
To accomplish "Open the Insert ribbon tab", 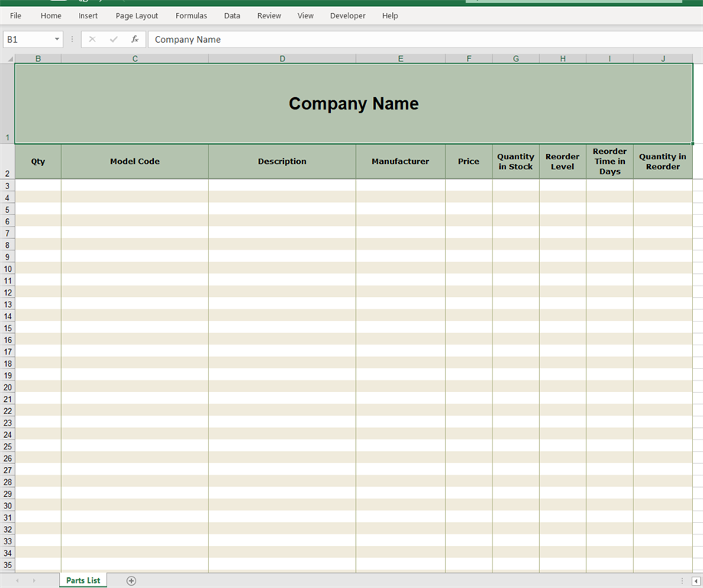I will (x=88, y=15).
